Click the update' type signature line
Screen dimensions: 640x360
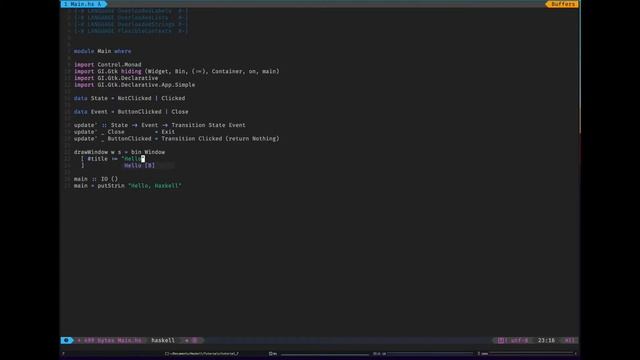160,125
